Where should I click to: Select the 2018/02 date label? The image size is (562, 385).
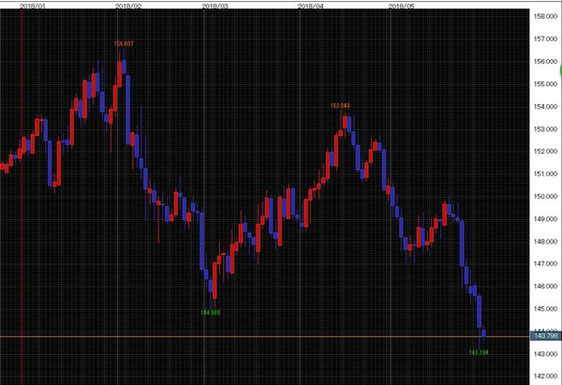click(128, 6)
